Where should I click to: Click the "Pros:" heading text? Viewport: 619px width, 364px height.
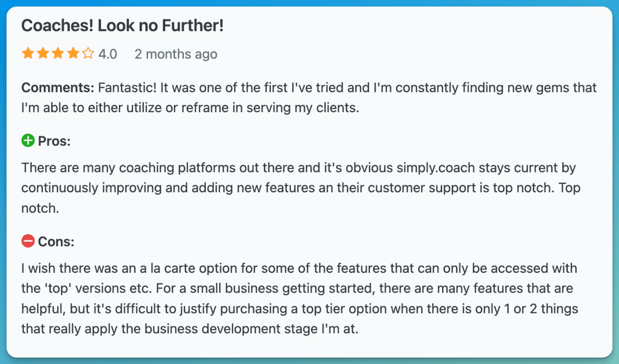(54, 141)
